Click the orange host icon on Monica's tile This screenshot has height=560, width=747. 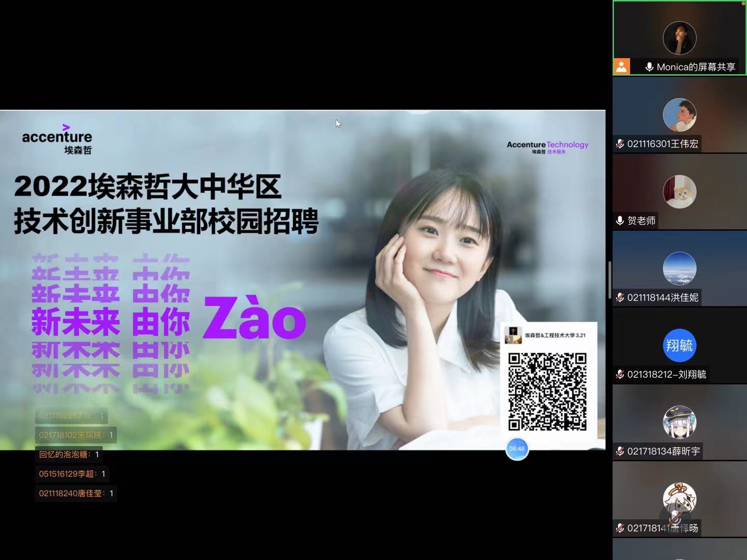pos(621,66)
